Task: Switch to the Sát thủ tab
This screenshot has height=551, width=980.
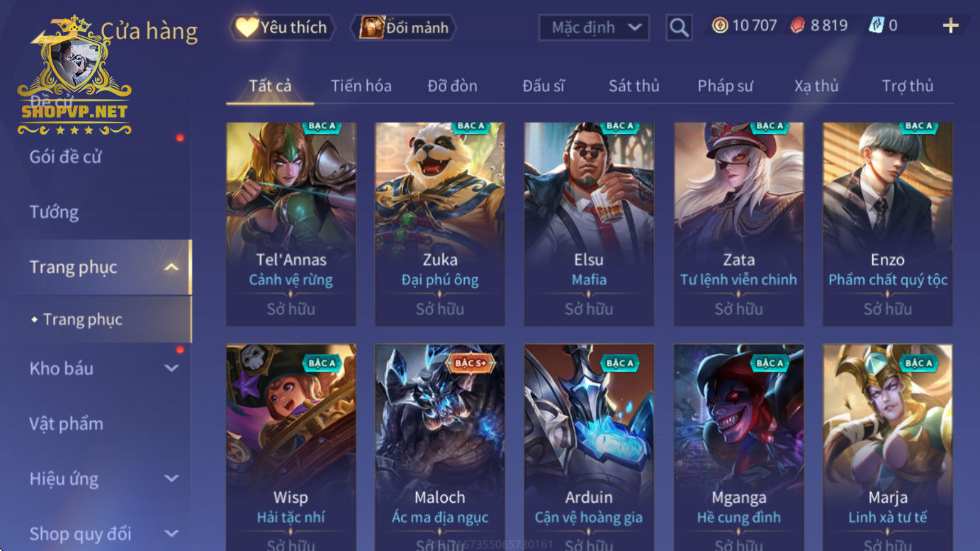Action: tap(633, 86)
